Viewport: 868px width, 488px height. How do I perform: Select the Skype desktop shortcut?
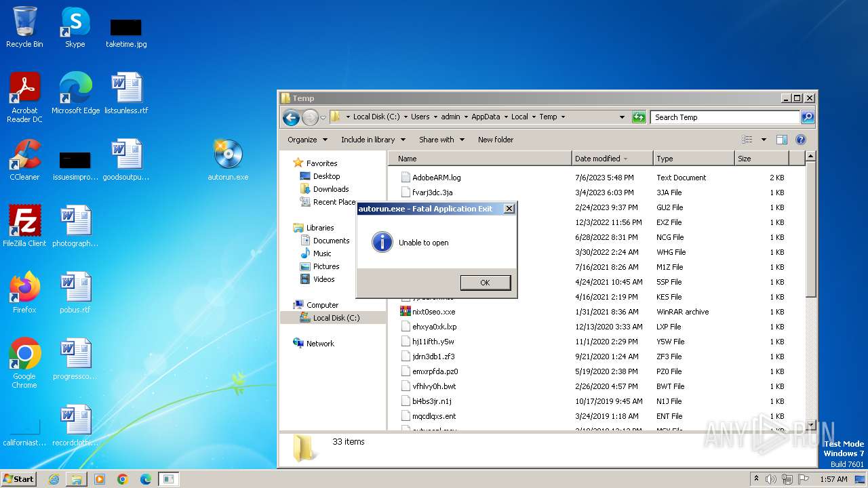[75, 27]
